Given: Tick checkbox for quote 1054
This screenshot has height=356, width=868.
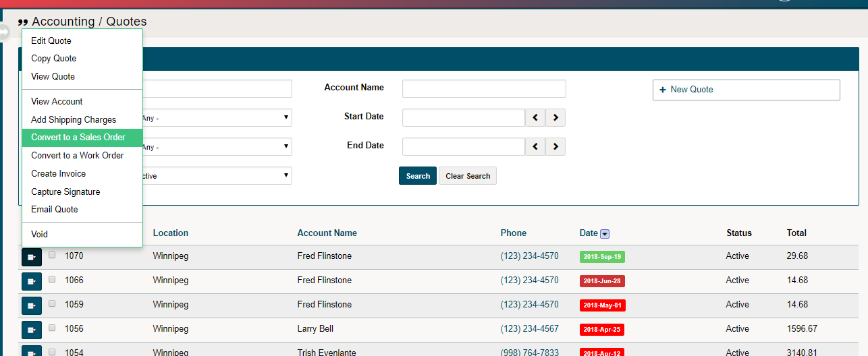Looking at the screenshot, I should 52,351.
